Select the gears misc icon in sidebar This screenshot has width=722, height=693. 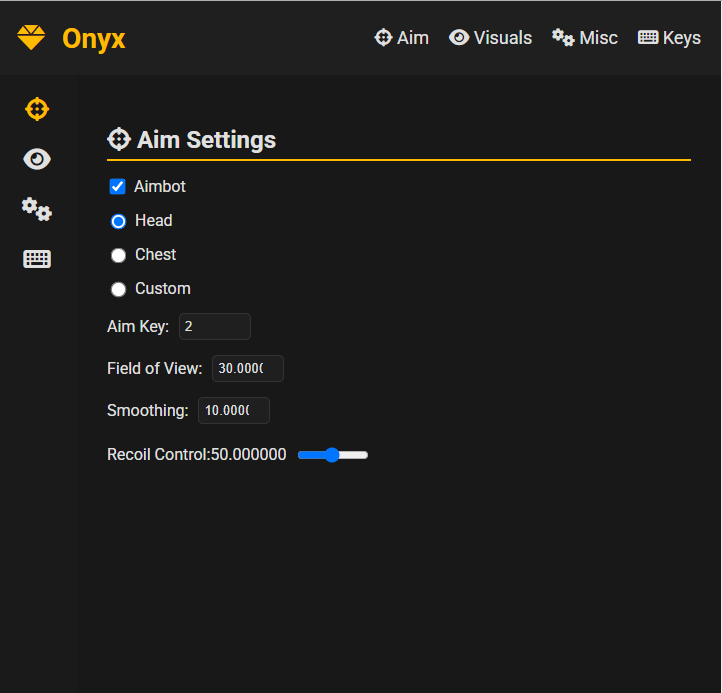click(37, 209)
